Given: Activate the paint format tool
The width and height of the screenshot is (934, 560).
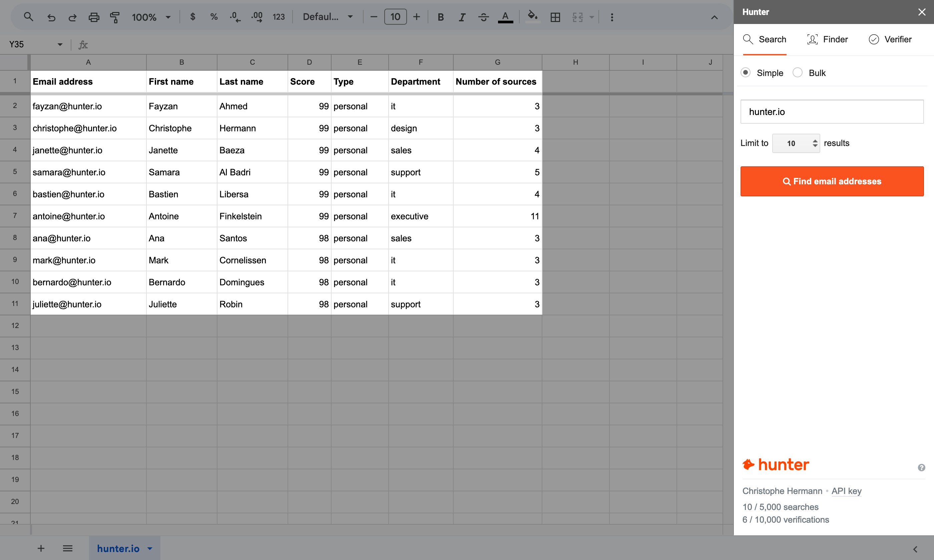Looking at the screenshot, I should (x=115, y=17).
